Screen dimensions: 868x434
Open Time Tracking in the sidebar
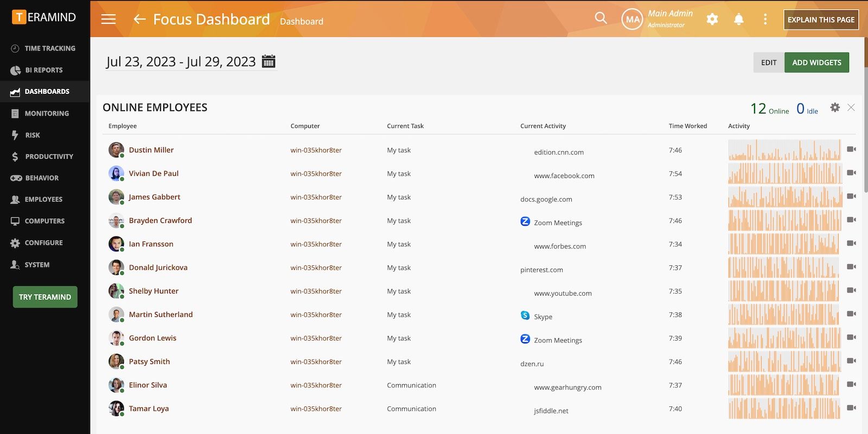44,48
